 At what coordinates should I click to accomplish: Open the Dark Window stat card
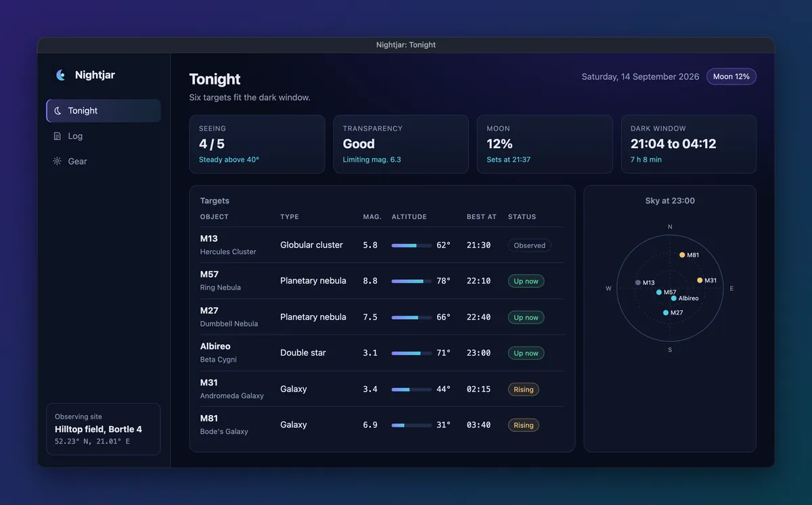(689, 144)
